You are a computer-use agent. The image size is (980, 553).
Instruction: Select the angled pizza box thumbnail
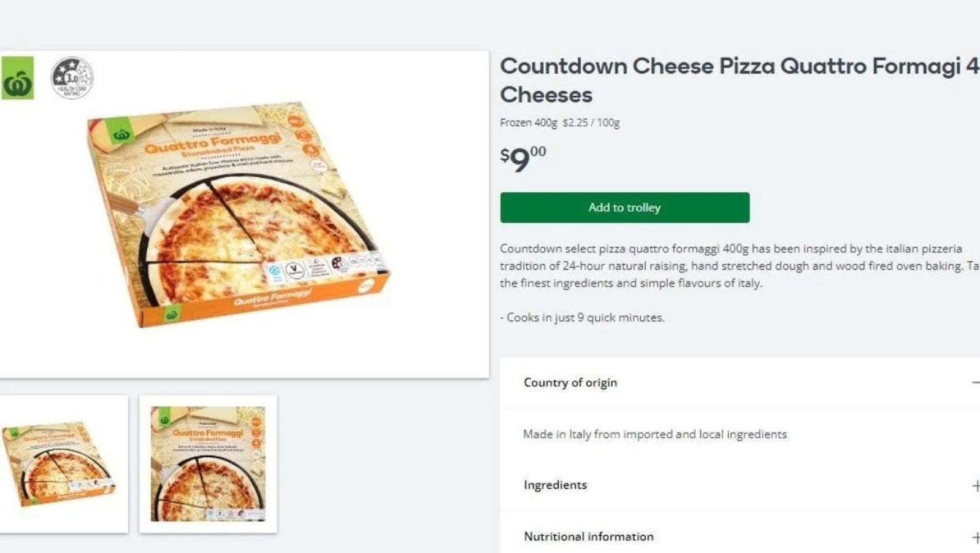tap(63, 464)
